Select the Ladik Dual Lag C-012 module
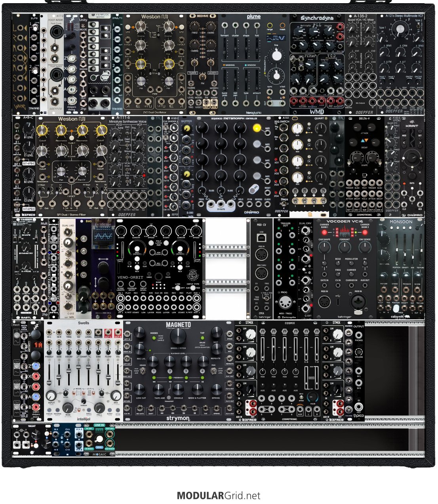The height and width of the screenshot is (504, 438). (x=68, y=269)
